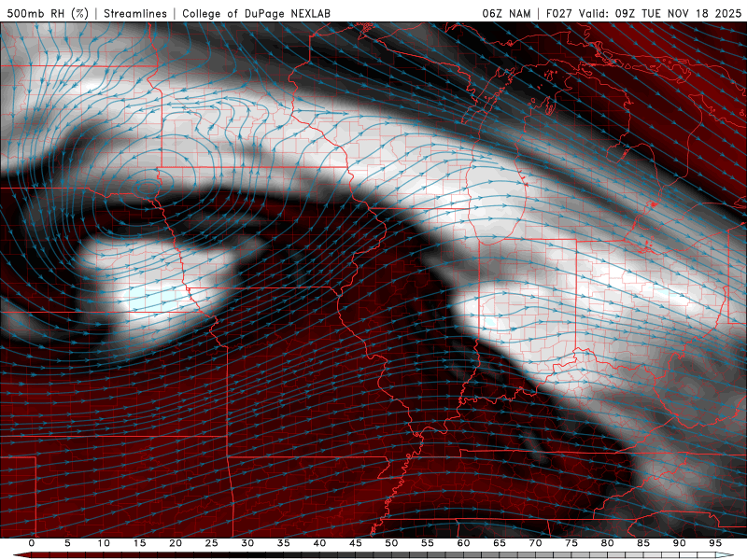Click the colorbar label "25"

pos(212,543)
